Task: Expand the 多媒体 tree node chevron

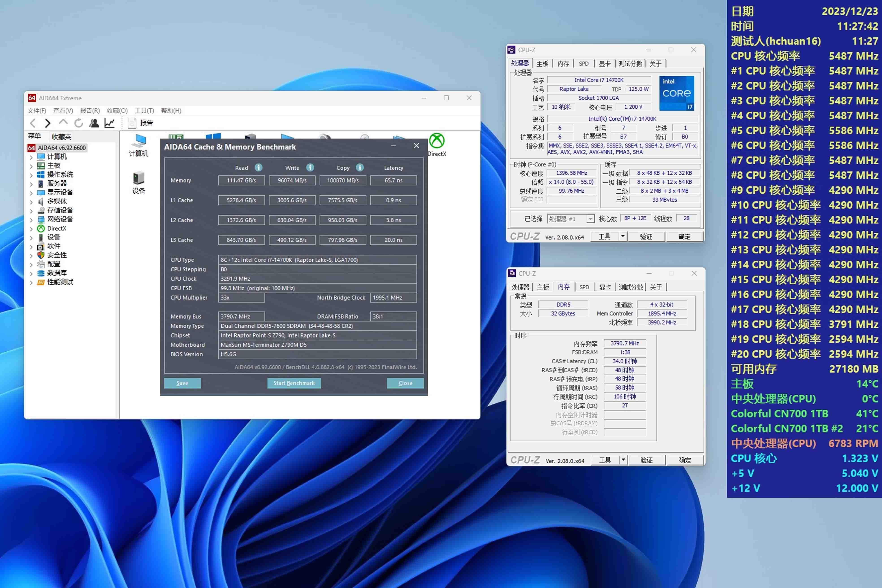Action: [x=32, y=202]
